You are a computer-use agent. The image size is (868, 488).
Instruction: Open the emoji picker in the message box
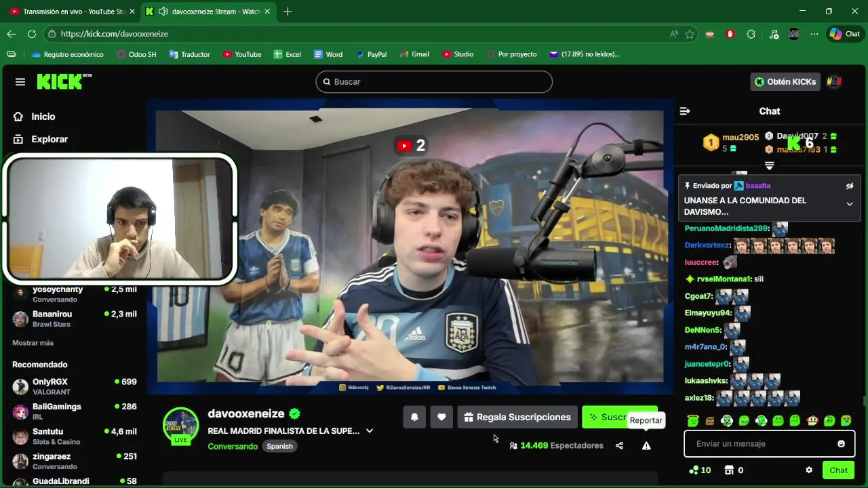(842, 444)
